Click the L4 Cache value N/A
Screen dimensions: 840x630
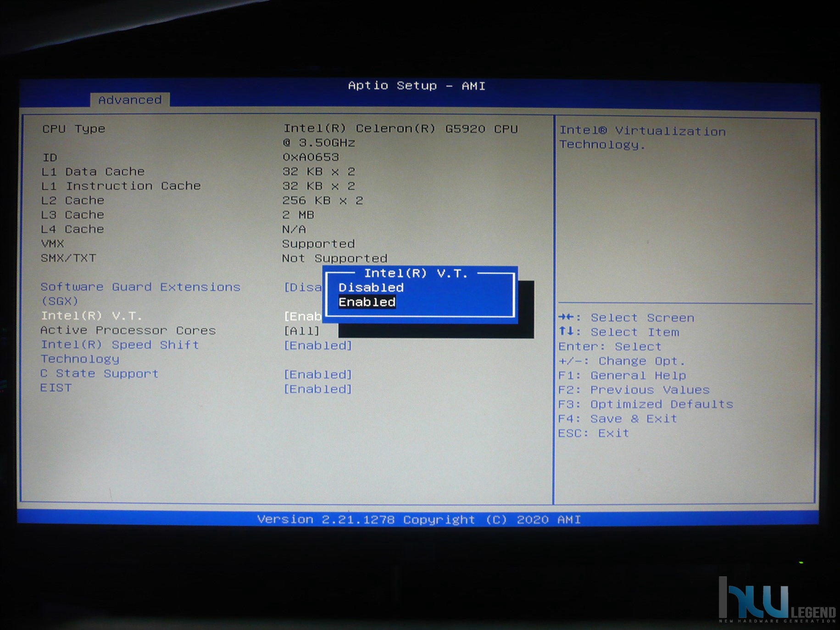coord(294,229)
